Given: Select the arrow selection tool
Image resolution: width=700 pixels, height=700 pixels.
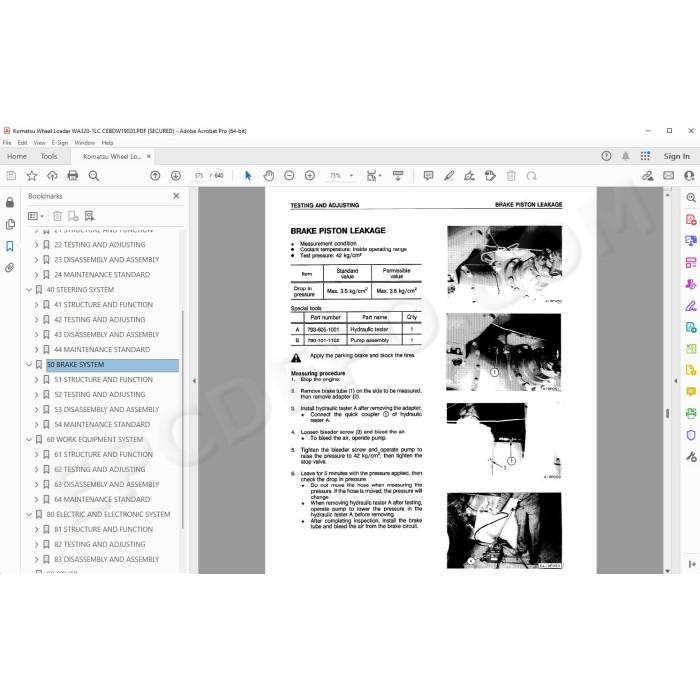Looking at the screenshot, I should click(248, 176).
